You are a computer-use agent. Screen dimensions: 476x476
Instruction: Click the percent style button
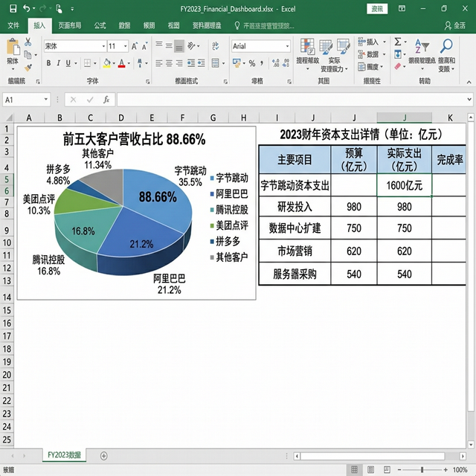coord(252,63)
